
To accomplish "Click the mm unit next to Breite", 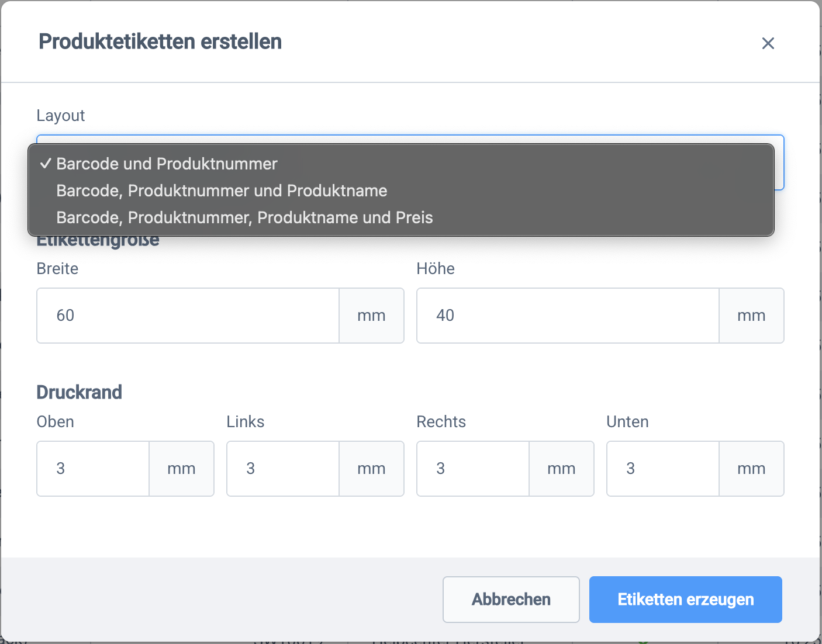I will pyautogui.click(x=371, y=316).
